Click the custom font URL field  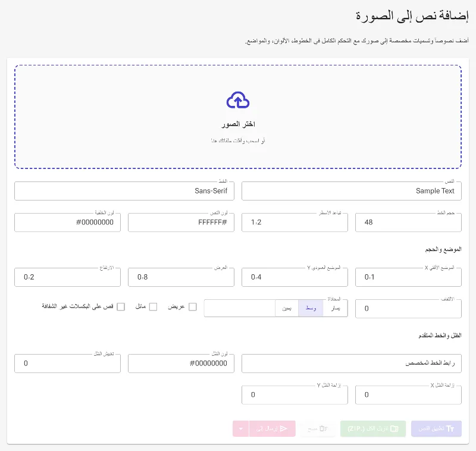pyautogui.click(x=352, y=364)
